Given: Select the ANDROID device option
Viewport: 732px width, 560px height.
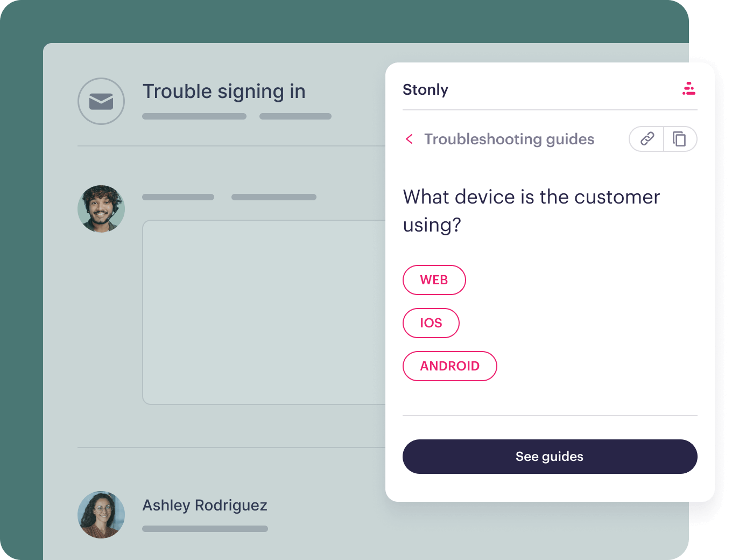Looking at the screenshot, I should point(449,366).
